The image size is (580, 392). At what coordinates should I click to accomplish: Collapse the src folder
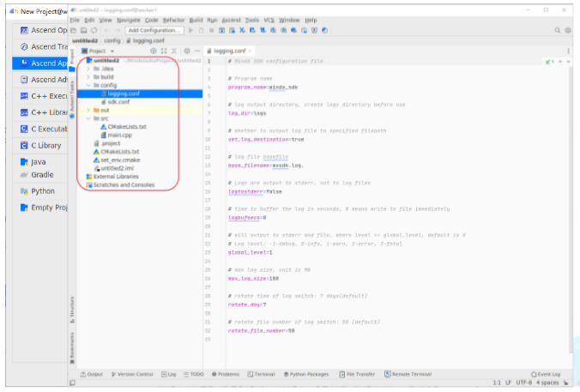coord(88,118)
